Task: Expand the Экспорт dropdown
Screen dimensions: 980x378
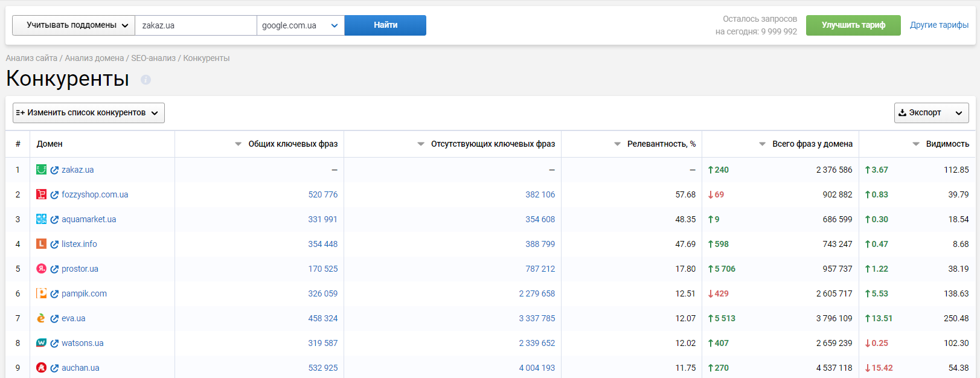Action: coord(930,113)
